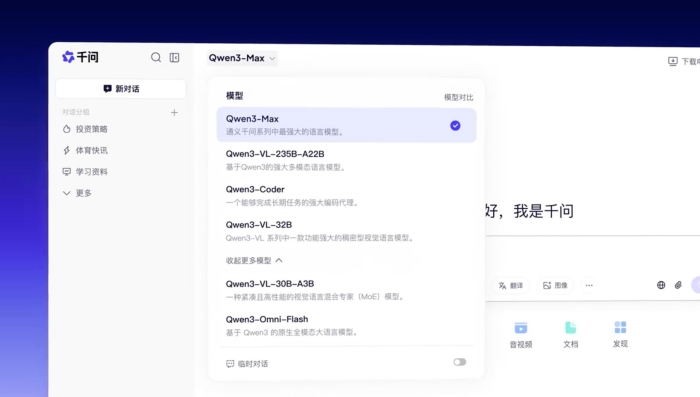Select the Qwen3-VL-30B-A3B model
This screenshot has height=397, width=700.
(346, 290)
